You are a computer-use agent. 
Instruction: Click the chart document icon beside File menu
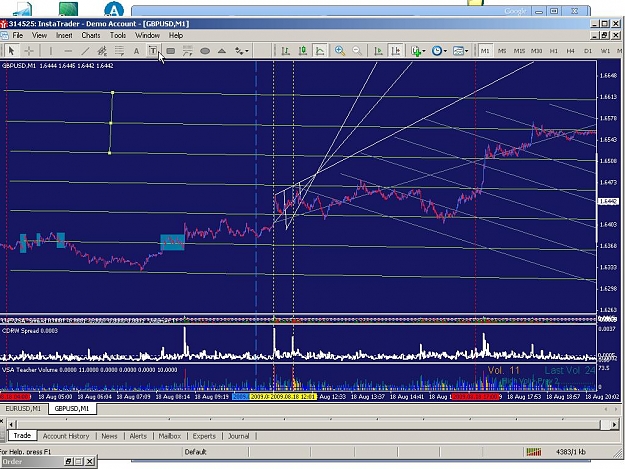[x=4, y=35]
